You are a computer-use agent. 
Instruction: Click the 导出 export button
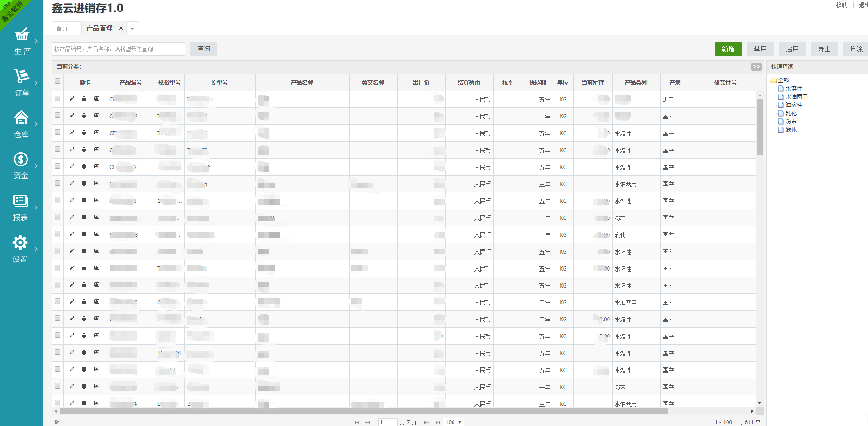tap(824, 49)
